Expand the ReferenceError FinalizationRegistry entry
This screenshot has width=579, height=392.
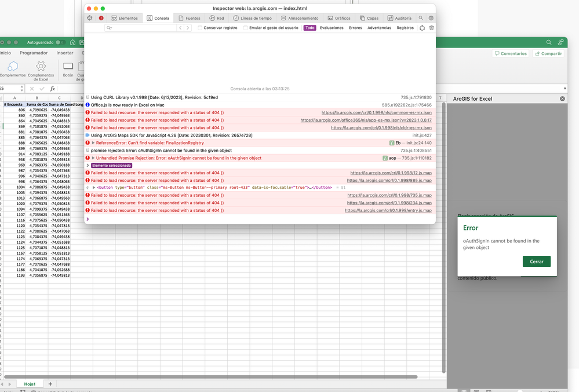coord(93,142)
